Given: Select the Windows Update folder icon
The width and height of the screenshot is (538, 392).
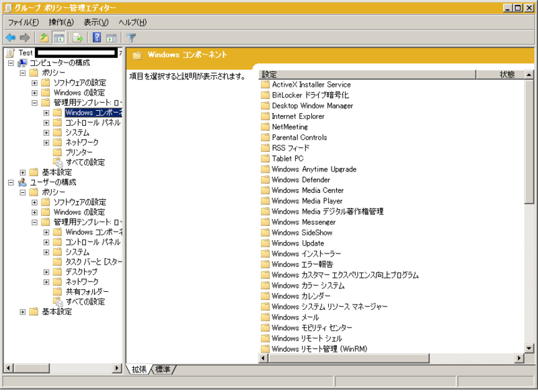Looking at the screenshot, I should click(x=265, y=243).
